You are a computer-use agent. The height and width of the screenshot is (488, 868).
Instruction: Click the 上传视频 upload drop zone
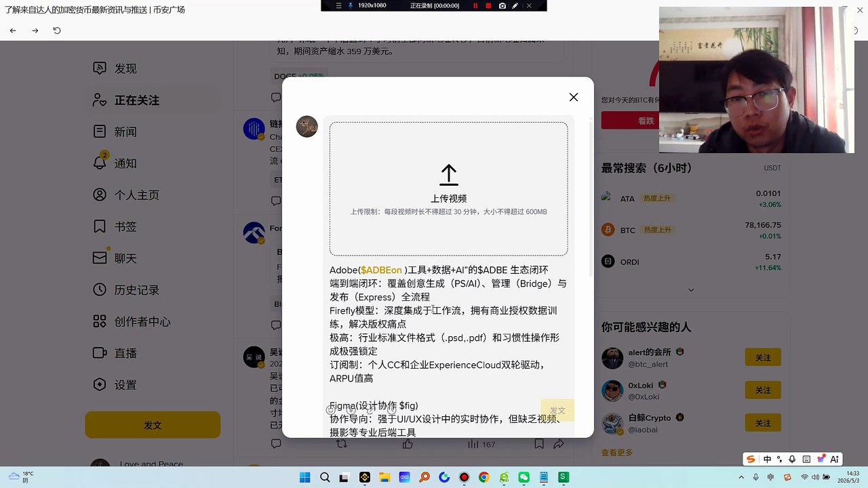point(449,189)
